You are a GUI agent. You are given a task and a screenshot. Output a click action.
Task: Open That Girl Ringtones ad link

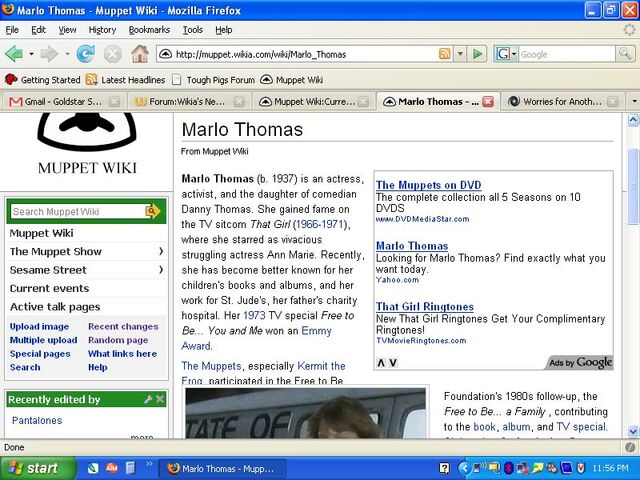[425, 307]
